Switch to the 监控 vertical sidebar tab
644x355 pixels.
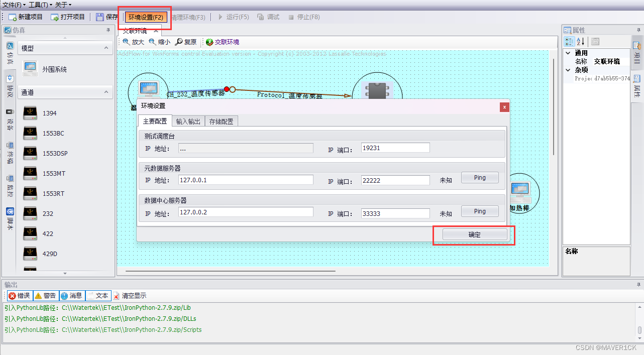[x=10, y=186]
